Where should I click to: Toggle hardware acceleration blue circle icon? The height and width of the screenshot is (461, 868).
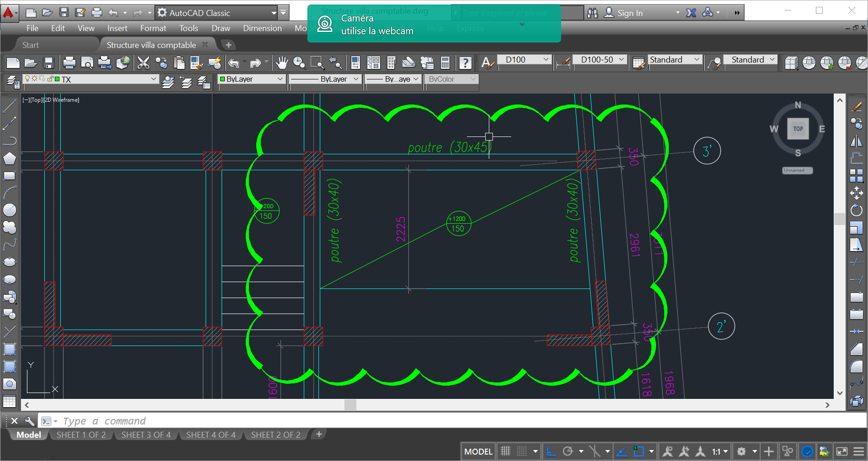point(807,451)
